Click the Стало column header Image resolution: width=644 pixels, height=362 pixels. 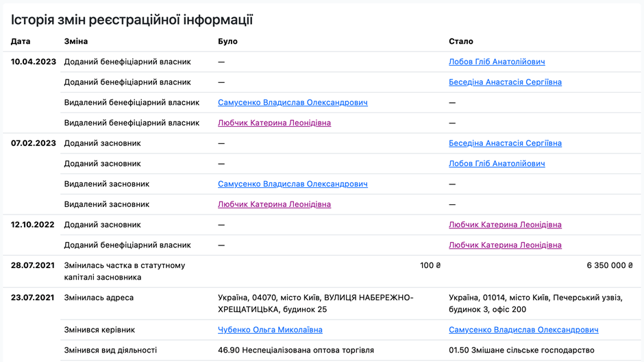[461, 42]
